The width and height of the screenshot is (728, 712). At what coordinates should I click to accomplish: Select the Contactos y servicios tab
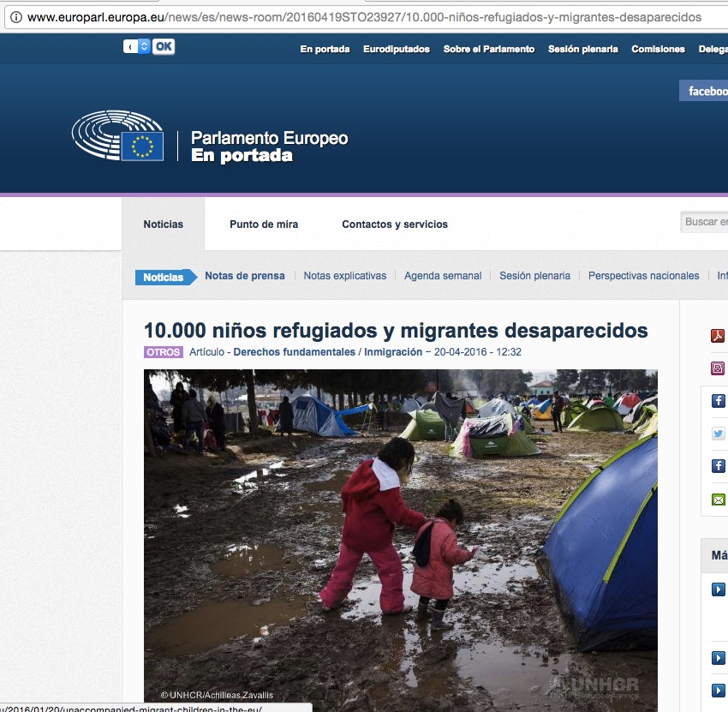click(x=395, y=224)
